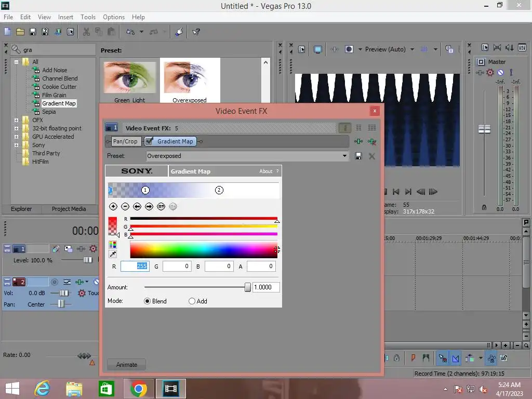The image size is (532, 399).
Task: Open Master FX gear icon
Action: 490,72
